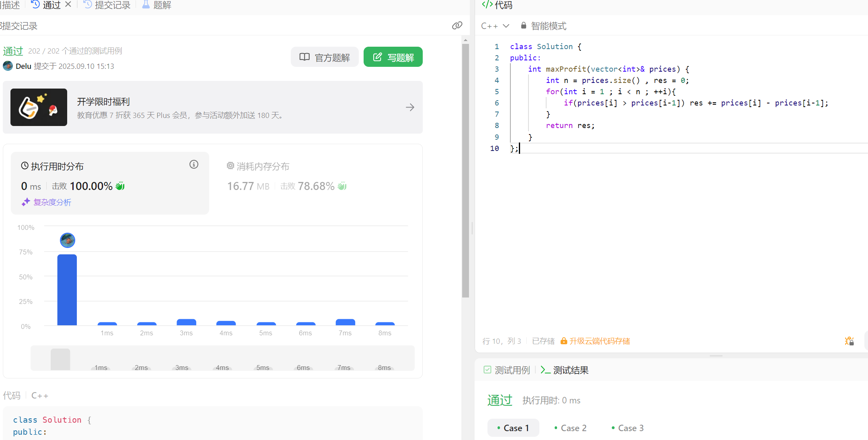
Task: Click Delu's profile avatar
Action: (x=8, y=66)
